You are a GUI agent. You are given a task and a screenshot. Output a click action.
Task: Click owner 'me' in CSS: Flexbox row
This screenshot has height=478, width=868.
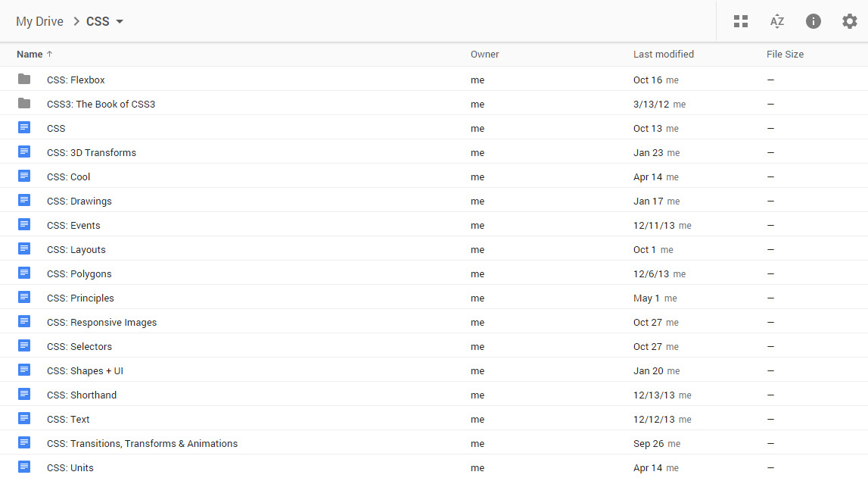coord(478,80)
